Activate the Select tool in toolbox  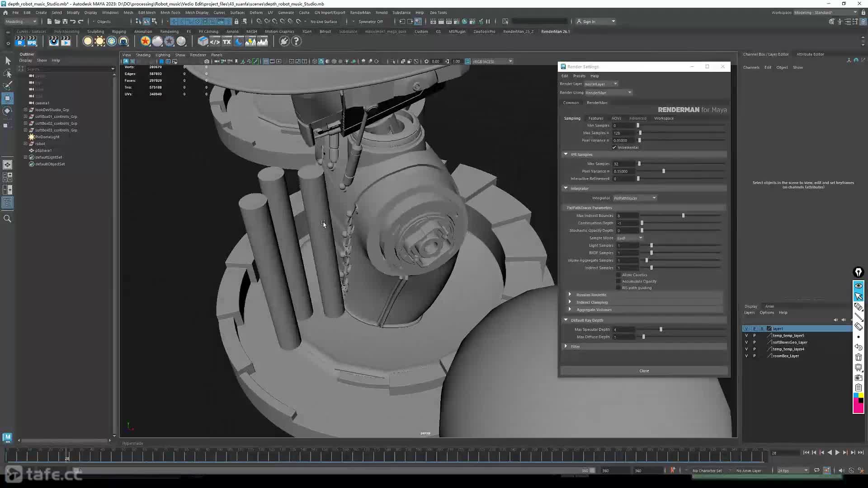tap(8, 61)
